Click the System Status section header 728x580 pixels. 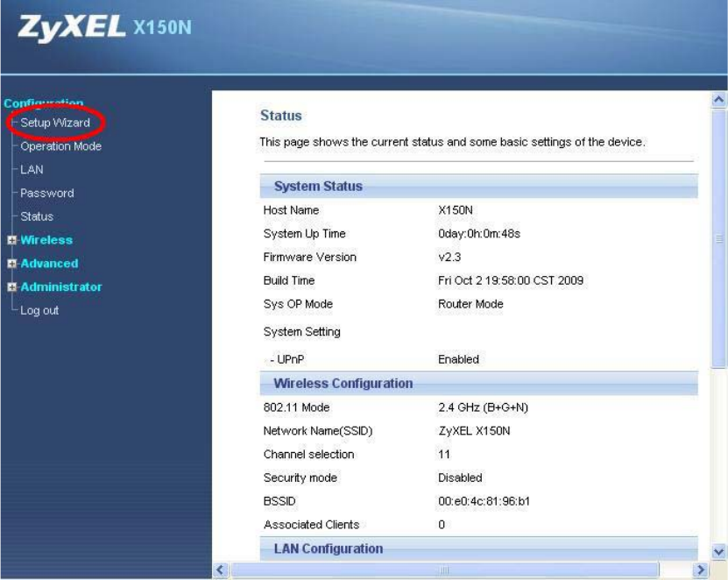pyautogui.click(x=478, y=187)
